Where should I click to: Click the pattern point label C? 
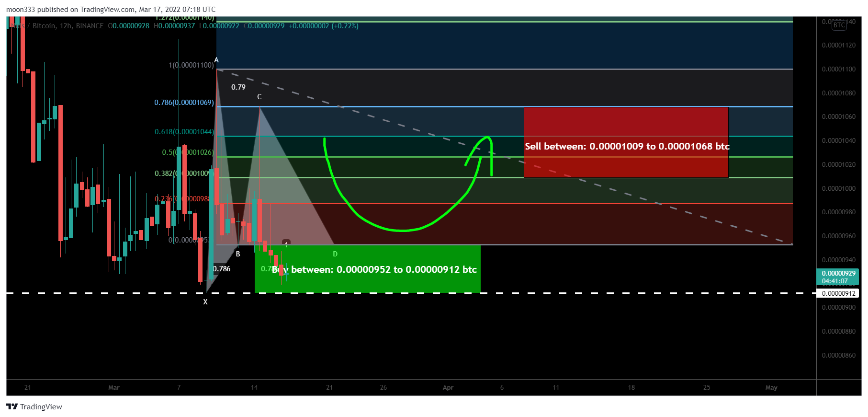(259, 97)
